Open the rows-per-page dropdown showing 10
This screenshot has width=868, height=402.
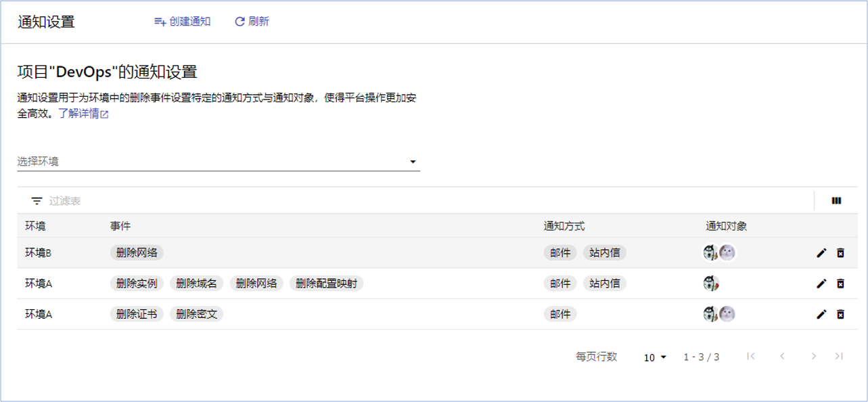click(655, 357)
